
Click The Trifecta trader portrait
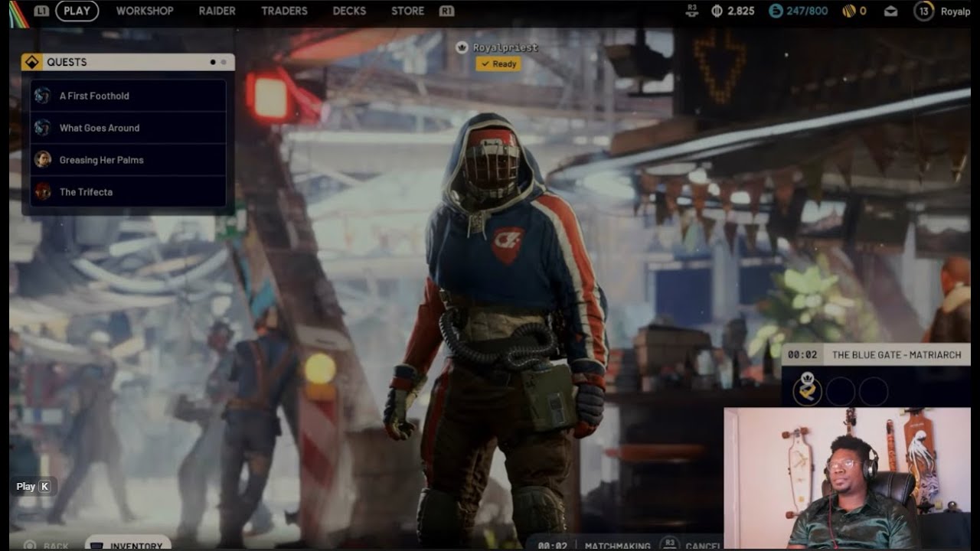[x=43, y=191]
